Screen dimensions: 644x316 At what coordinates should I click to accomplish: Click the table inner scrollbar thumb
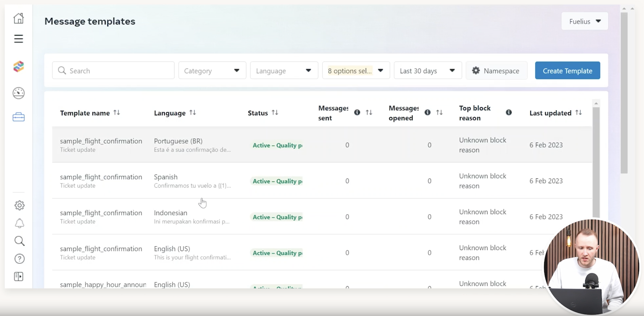click(x=596, y=163)
